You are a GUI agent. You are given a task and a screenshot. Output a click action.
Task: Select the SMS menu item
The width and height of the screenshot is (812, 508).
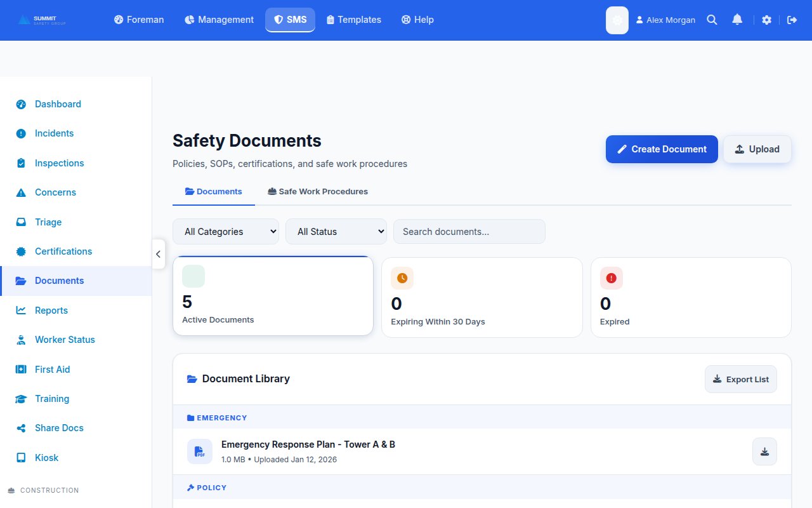[290, 20]
